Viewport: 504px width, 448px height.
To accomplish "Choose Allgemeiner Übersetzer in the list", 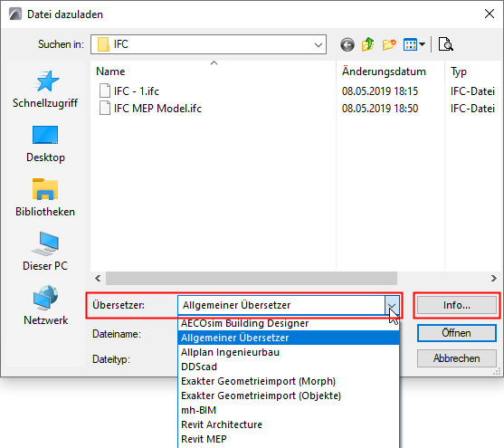I will pyautogui.click(x=289, y=338).
